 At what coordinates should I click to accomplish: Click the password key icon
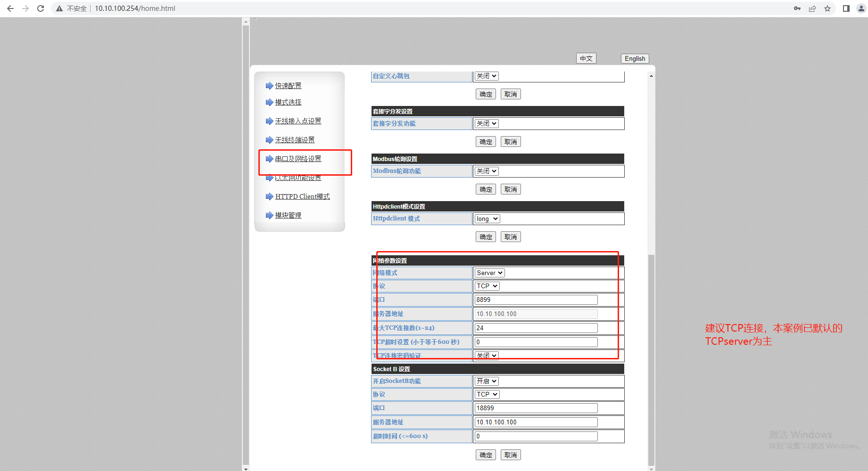coord(797,8)
